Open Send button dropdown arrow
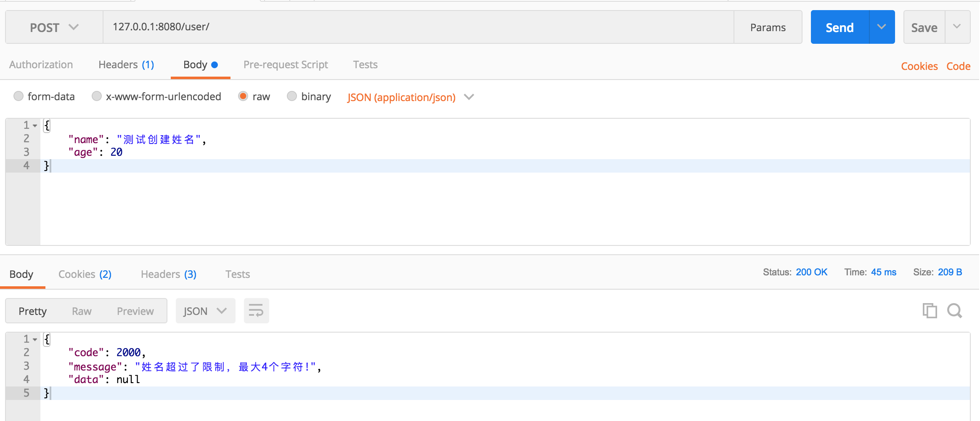This screenshot has width=980, height=421. pyautogui.click(x=882, y=27)
